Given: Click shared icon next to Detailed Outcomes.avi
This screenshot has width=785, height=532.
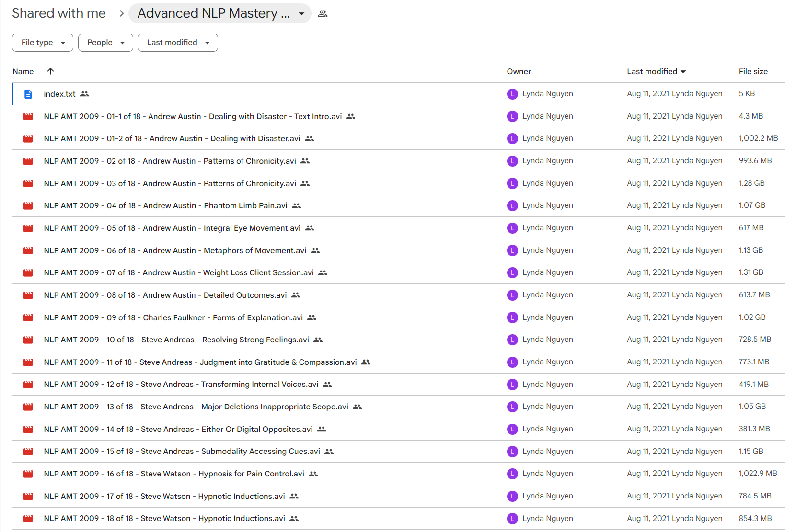Looking at the screenshot, I should (296, 295).
